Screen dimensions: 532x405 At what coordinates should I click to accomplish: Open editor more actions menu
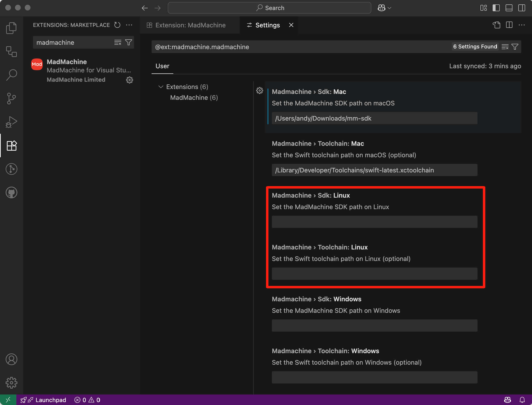tap(522, 25)
